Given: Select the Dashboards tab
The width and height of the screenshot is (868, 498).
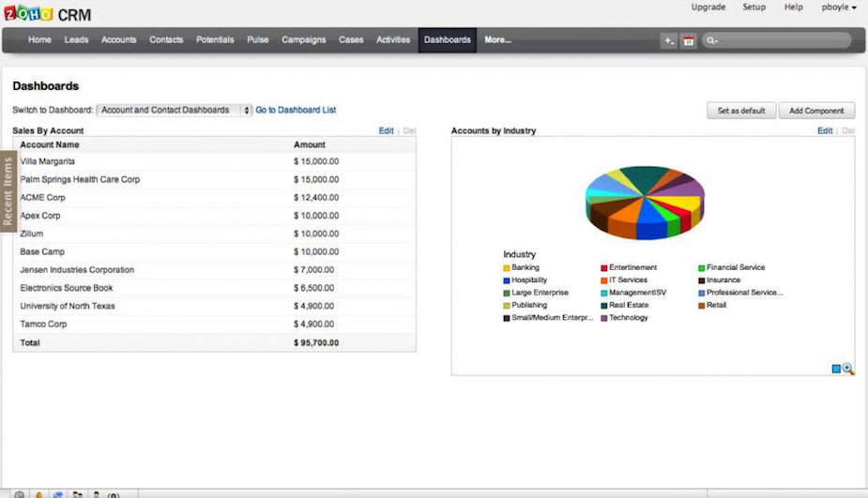Looking at the screenshot, I should (x=448, y=40).
